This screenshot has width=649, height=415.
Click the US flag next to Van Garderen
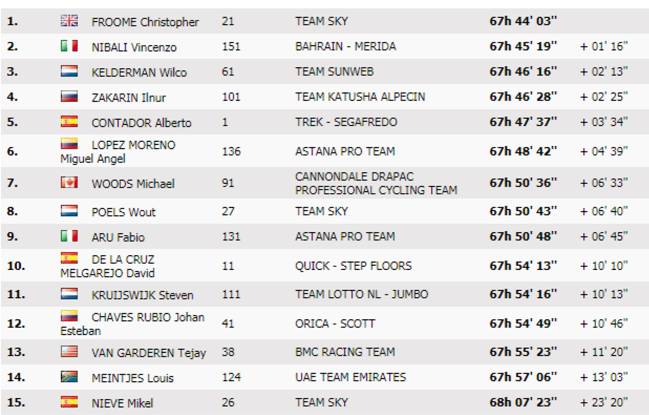(x=69, y=351)
